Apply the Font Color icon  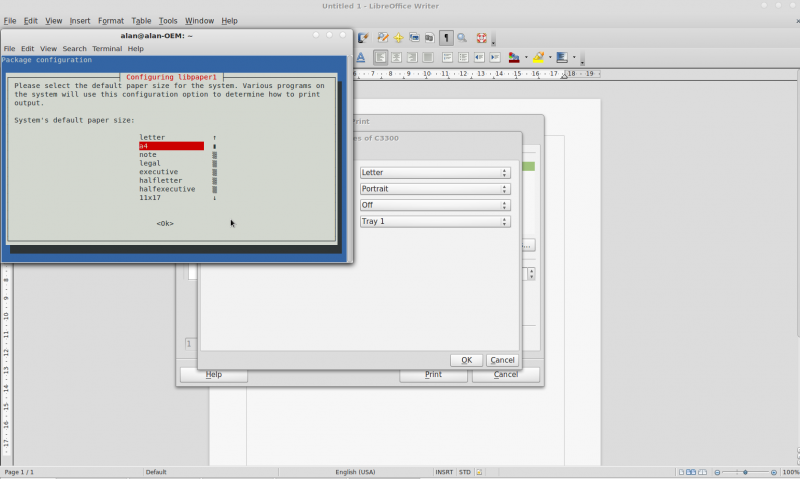click(x=514, y=58)
